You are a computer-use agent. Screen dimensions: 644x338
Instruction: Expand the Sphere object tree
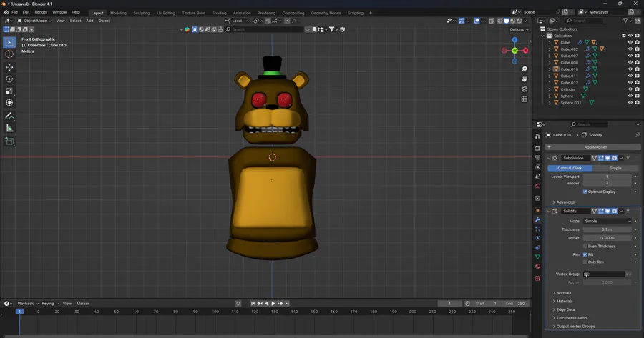point(550,96)
